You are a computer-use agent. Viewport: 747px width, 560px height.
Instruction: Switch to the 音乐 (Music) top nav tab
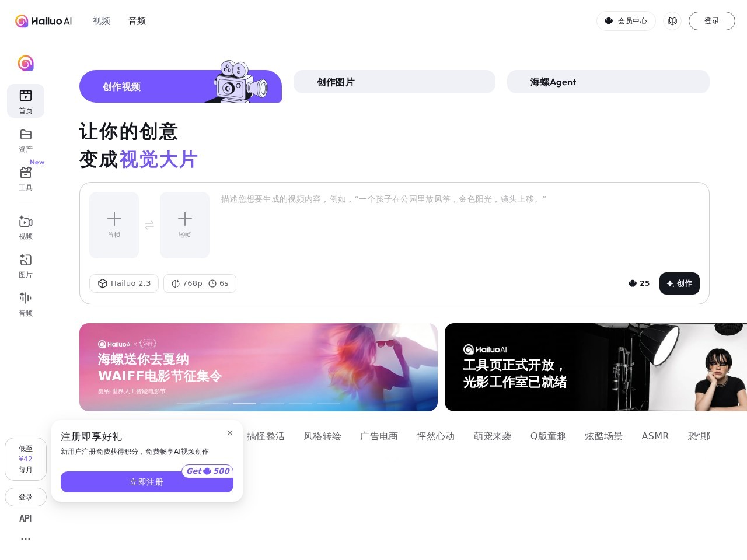click(137, 21)
